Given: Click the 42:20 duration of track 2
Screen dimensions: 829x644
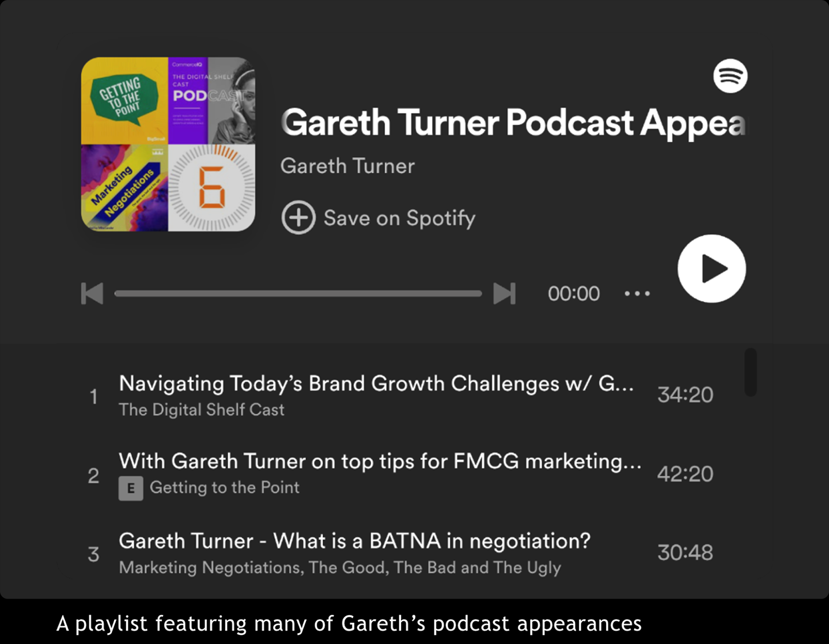Looking at the screenshot, I should [x=686, y=473].
